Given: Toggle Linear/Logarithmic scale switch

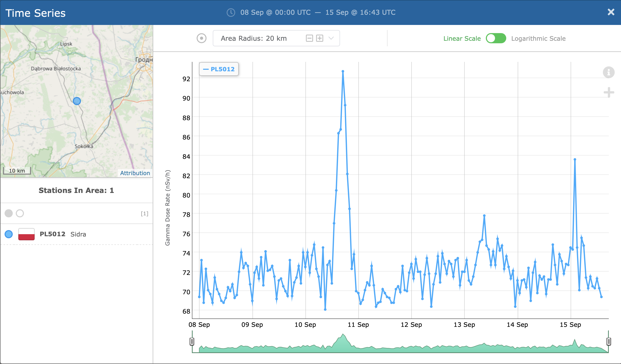Looking at the screenshot, I should 496,38.
